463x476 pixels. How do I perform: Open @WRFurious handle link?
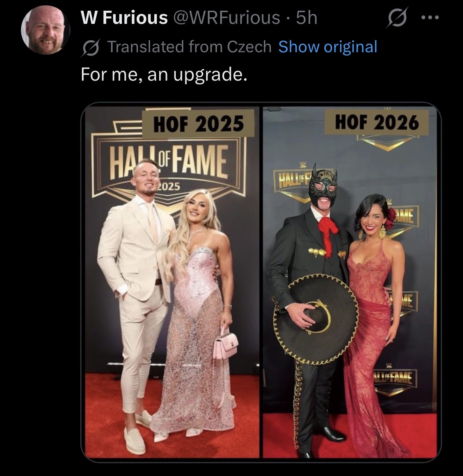(226, 17)
